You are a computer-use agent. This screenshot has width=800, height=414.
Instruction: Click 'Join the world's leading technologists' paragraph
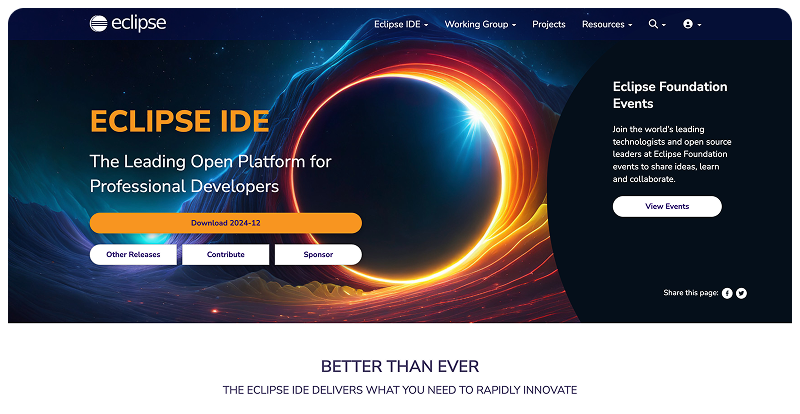672,154
